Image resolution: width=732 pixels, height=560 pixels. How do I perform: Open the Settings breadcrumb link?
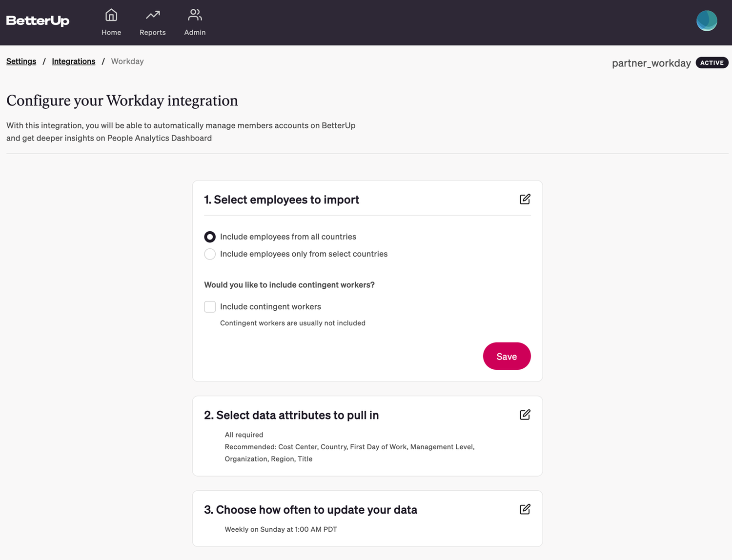[x=21, y=61]
